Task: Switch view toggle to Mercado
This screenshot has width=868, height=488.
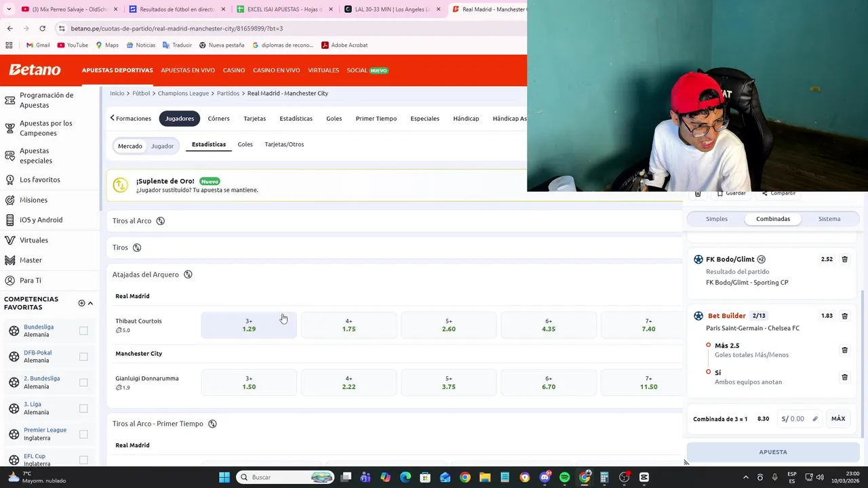Action: (x=130, y=146)
